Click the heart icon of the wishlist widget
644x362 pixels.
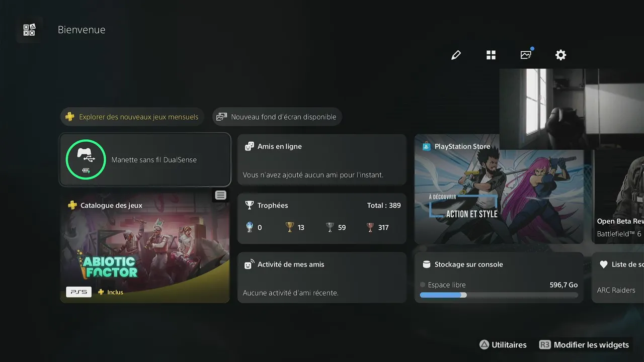[604, 264]
